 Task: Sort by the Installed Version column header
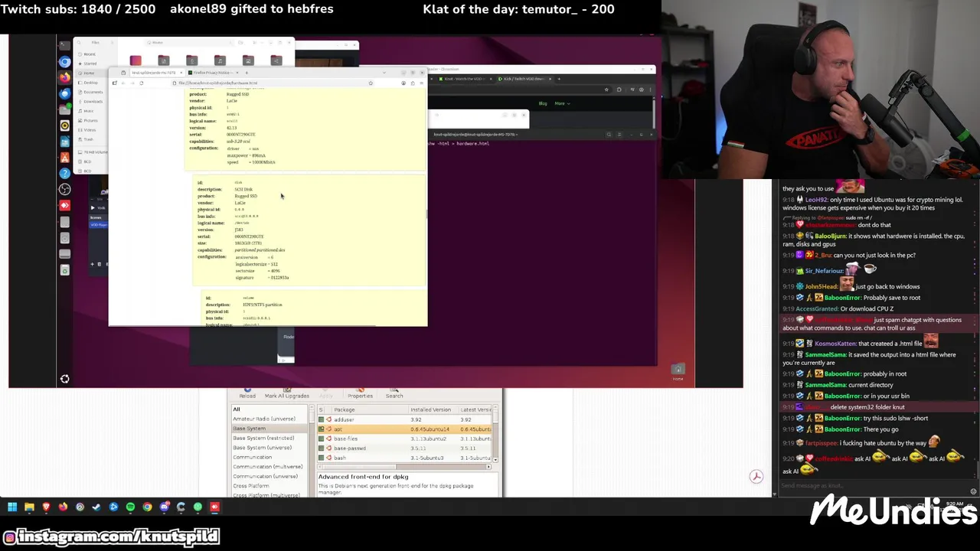433,409
